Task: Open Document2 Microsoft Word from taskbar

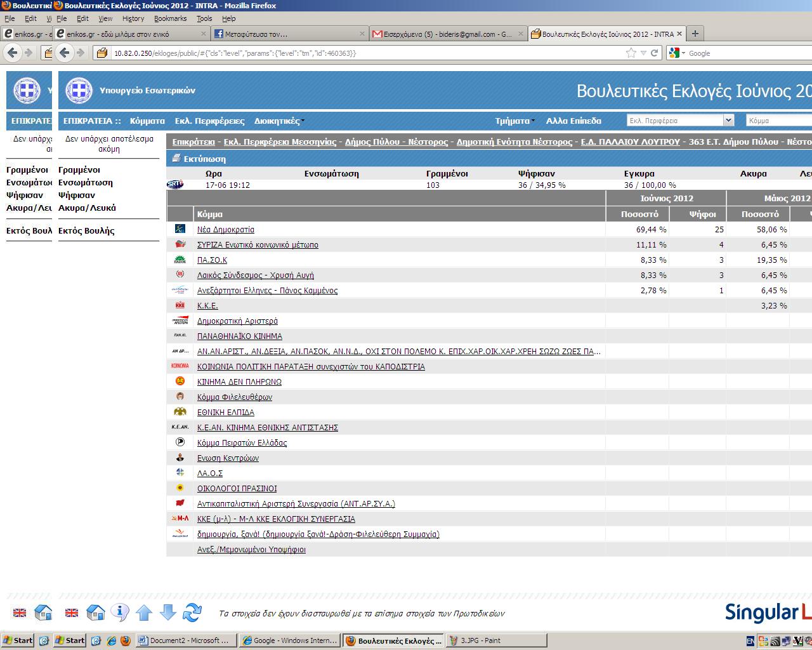Action: coord(187,640)
